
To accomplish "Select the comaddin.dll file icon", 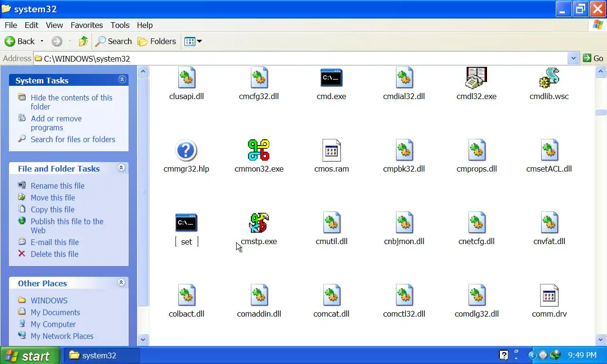I will pos(259,295).
